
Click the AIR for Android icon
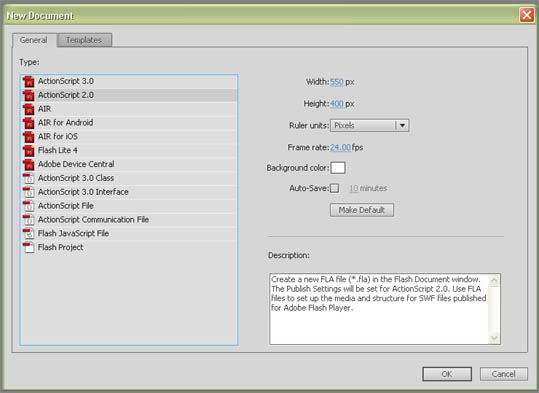click(29, 123)
